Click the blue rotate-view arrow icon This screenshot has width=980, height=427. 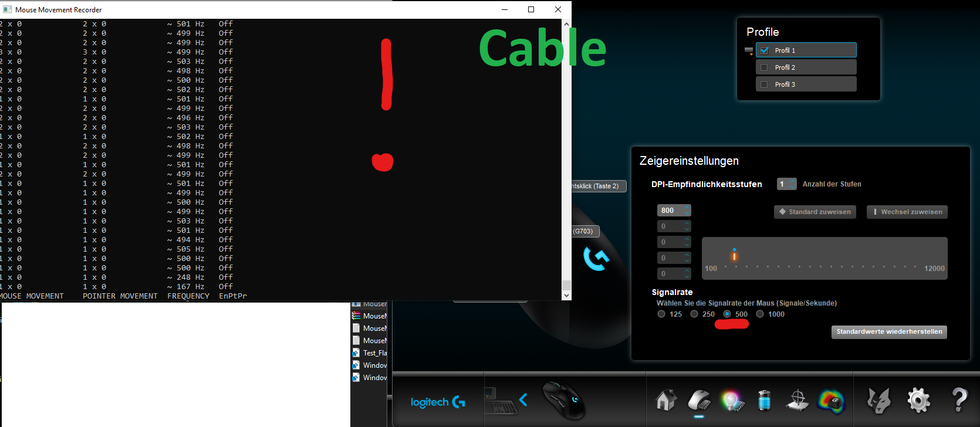596,258
